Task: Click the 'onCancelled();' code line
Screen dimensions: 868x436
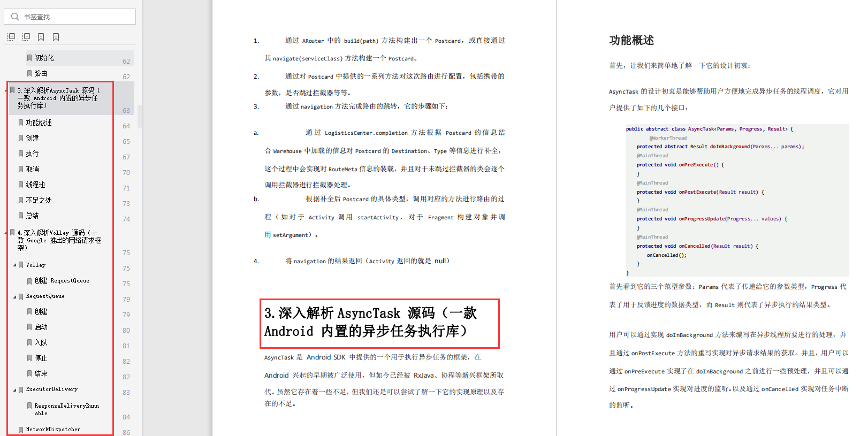Action: 666,255
